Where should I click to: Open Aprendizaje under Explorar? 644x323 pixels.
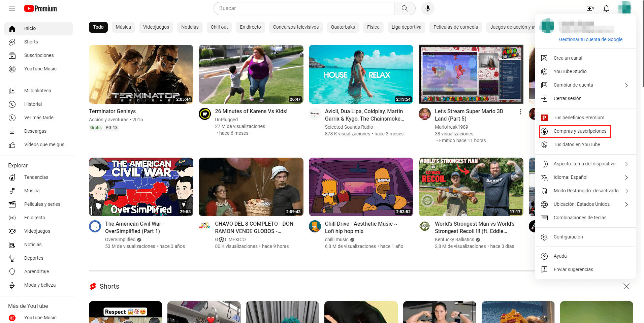[38, 271]
